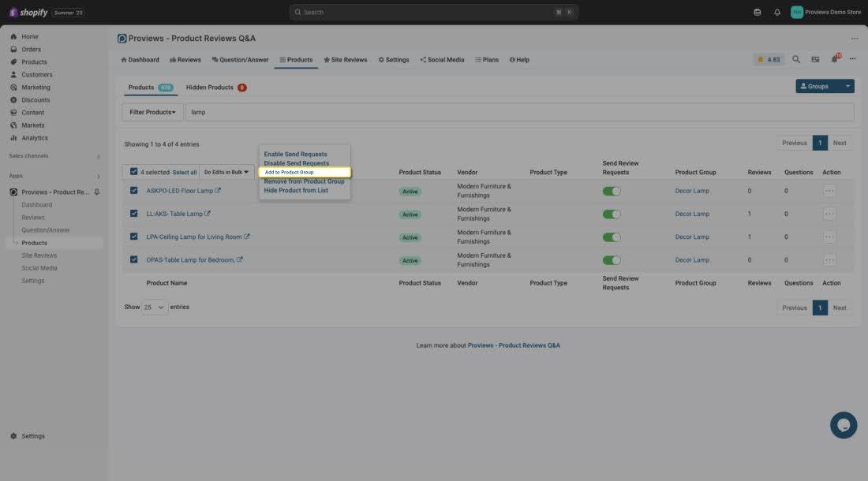Click the bell icon with red badge
Viewport: 868px width, 481px height.
[x=835, y=59]
